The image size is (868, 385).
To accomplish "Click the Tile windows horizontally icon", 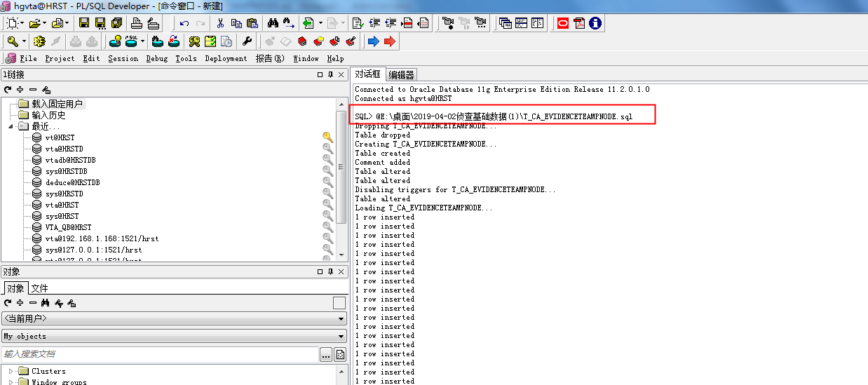I will click(x=522, y=23).
